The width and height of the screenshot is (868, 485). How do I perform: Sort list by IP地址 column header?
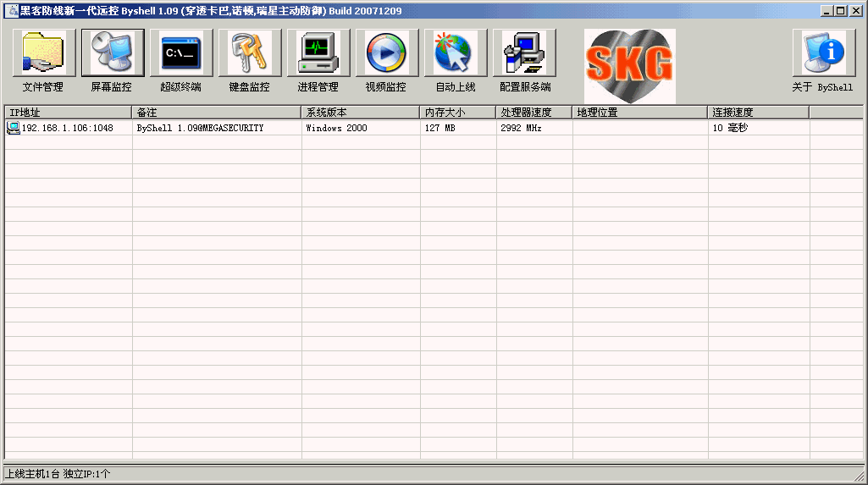[x=68, y=112]
